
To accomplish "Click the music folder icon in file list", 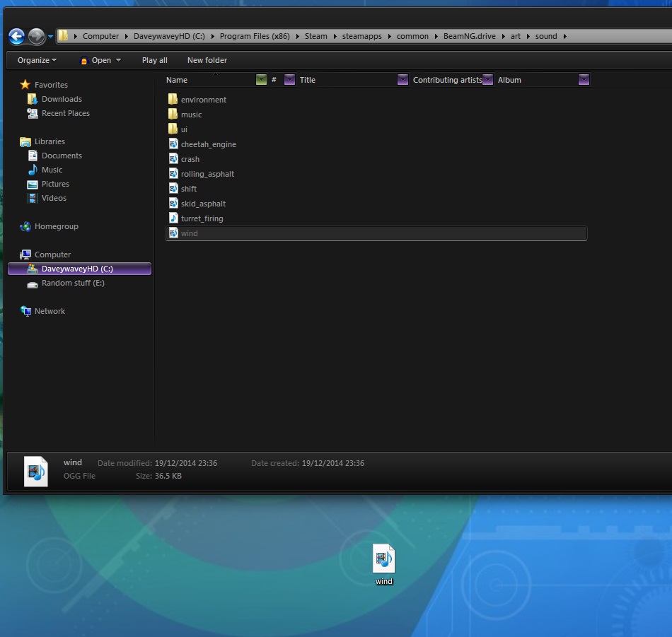I will pos(173,115).
